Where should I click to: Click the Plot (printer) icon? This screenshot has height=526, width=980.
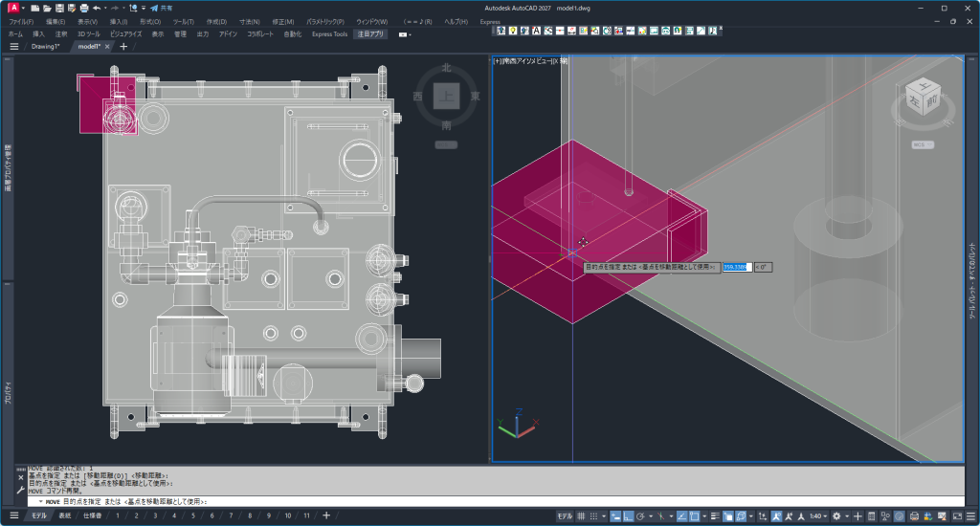point(83,8)
